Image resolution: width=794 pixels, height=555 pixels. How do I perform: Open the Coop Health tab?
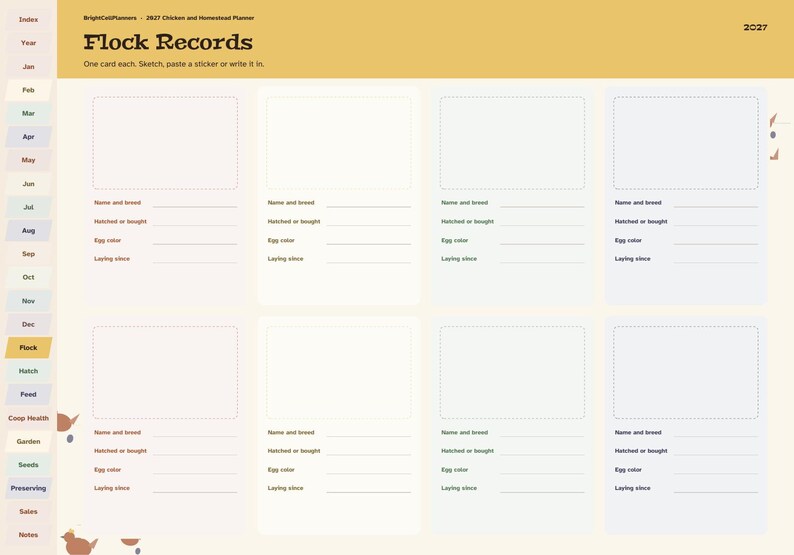[x=28, y=418]
